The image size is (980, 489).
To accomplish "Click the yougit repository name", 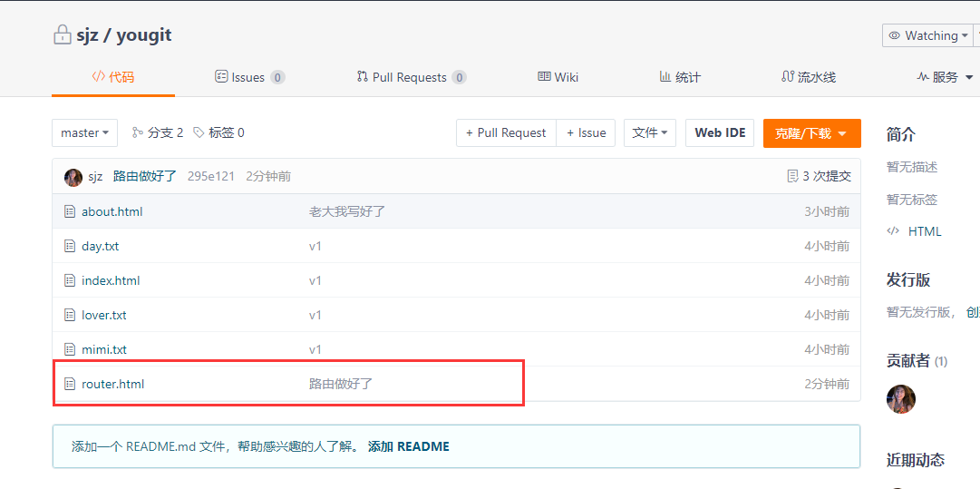I will click(x=143, y=35).
